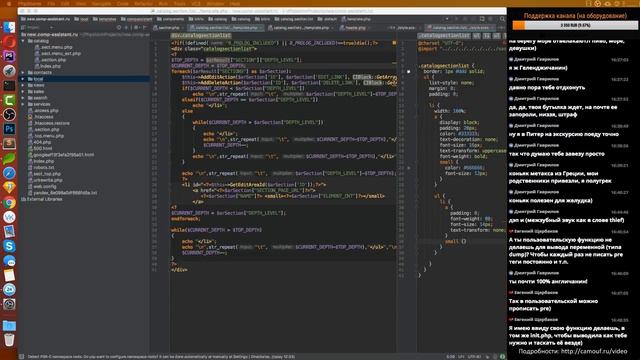
Task: Open Photoshop from the dock
Action: 9,129
